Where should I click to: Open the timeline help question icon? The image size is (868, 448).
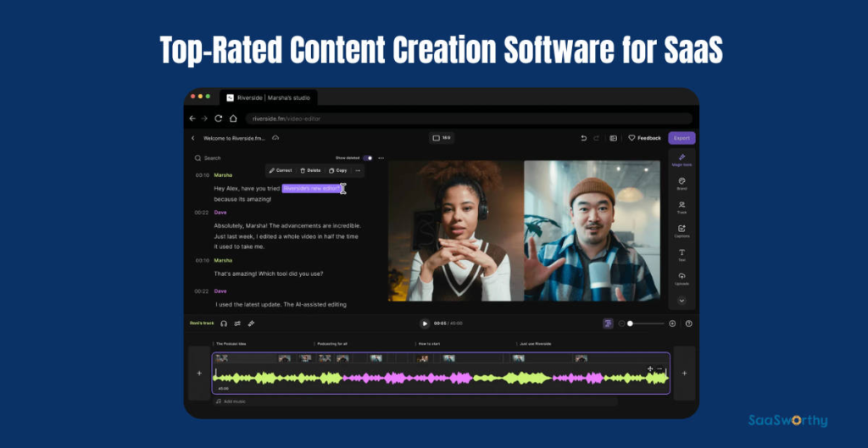pos(688,324)
